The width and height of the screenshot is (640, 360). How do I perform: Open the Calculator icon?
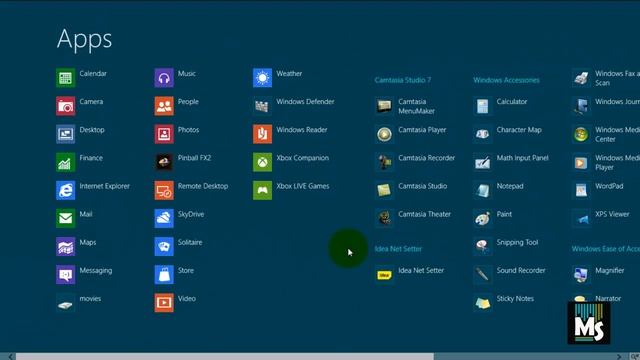tap(482, 106)
